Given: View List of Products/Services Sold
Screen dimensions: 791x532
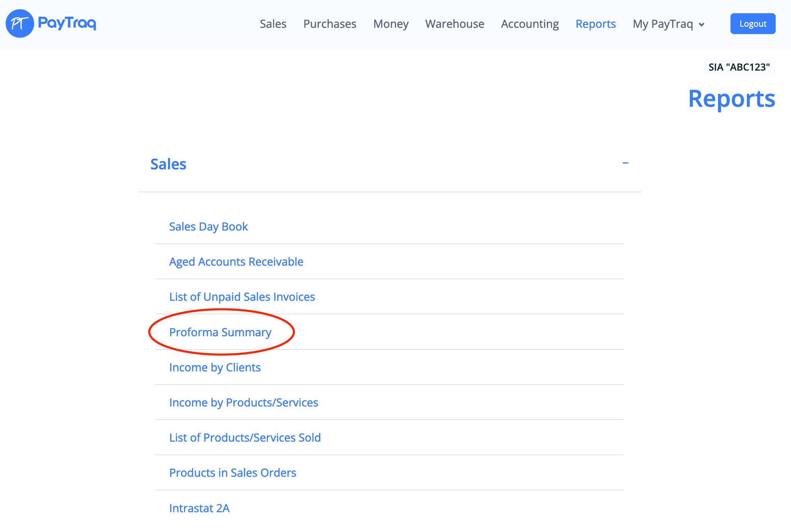Looking at the screenshot, I should click(x=245, y=438).
